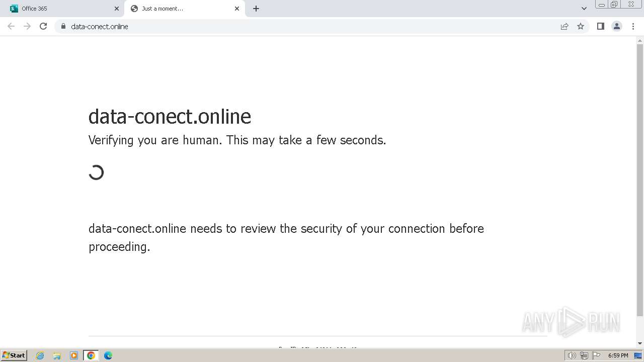
Task: Open the tab search dropdown
Action: (x=584, y=9)
